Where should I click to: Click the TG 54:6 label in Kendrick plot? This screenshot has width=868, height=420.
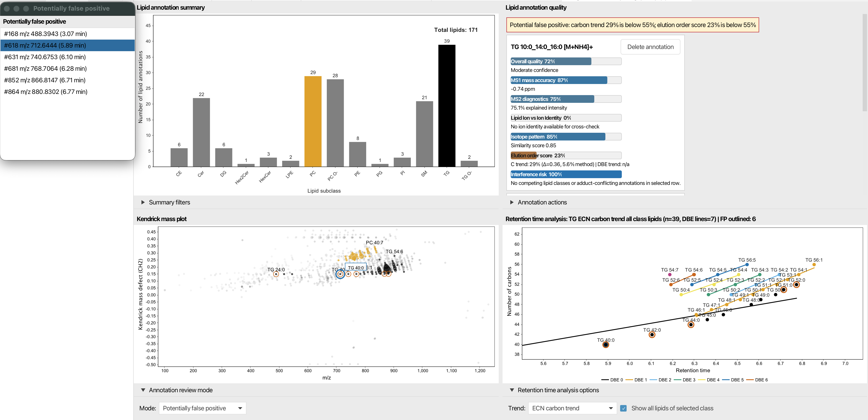[x=394, y=252]
